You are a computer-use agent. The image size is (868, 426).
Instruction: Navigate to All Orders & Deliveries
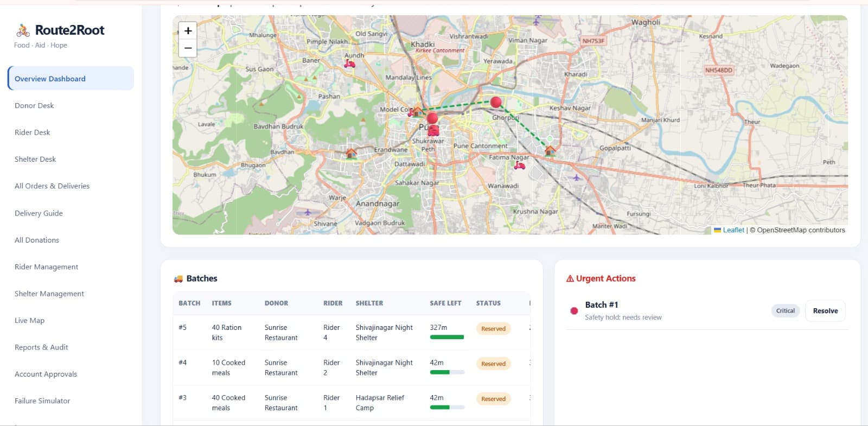pos(52,186)
